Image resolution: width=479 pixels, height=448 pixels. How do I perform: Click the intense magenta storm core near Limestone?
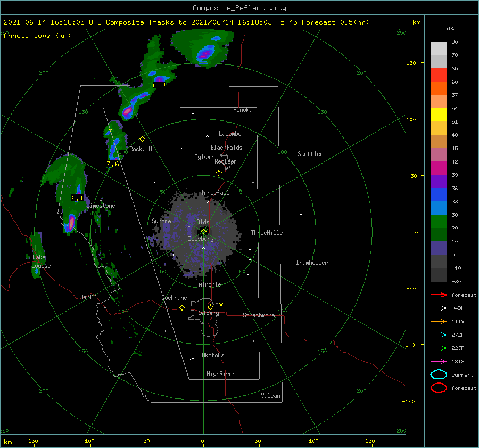(71, 222)
